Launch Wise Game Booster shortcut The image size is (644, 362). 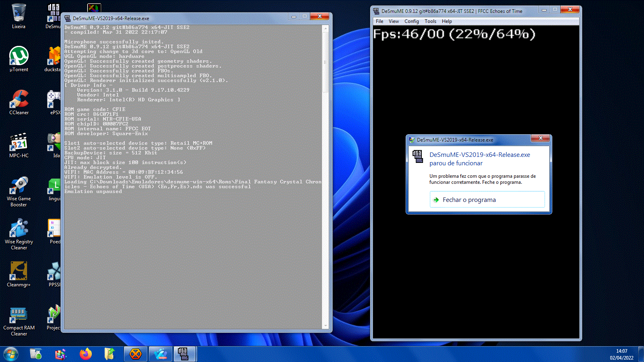click(19, 191)
